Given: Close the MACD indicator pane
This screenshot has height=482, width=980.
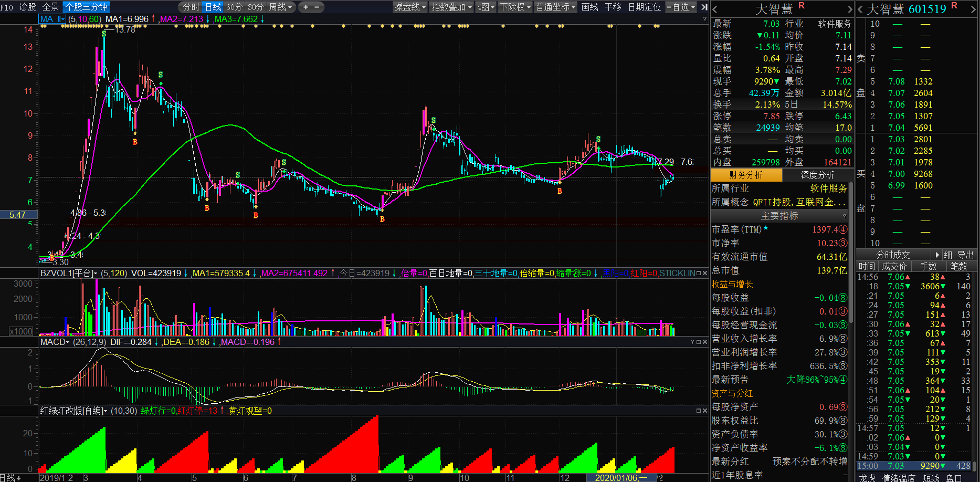Looking at the screenshot, I should [x=705, y=342].
